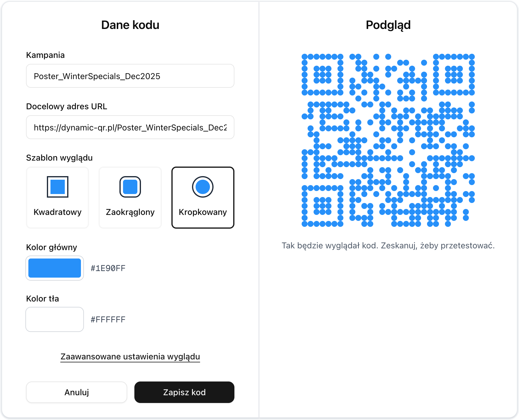Click the top-right QR finder pattern
The height and width of the screenshot is (420, 519).
454,75
